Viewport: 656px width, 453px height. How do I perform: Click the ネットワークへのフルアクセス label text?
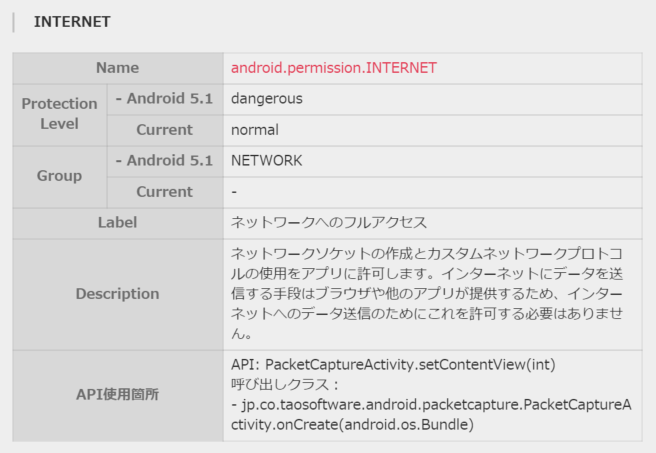point(328,223)
